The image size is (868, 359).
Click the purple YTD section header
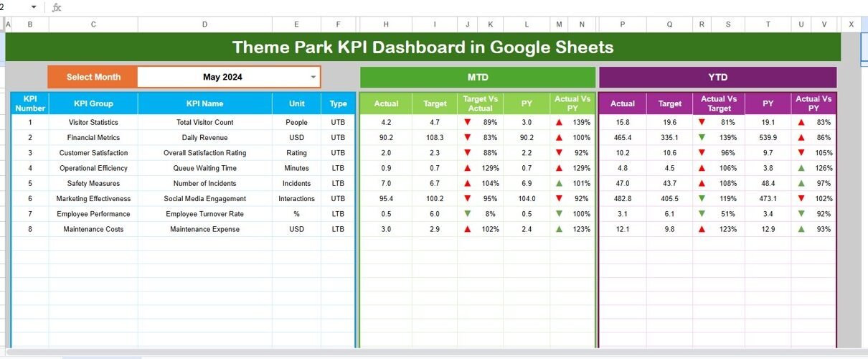pyautogui.click(x=717, y=78)
